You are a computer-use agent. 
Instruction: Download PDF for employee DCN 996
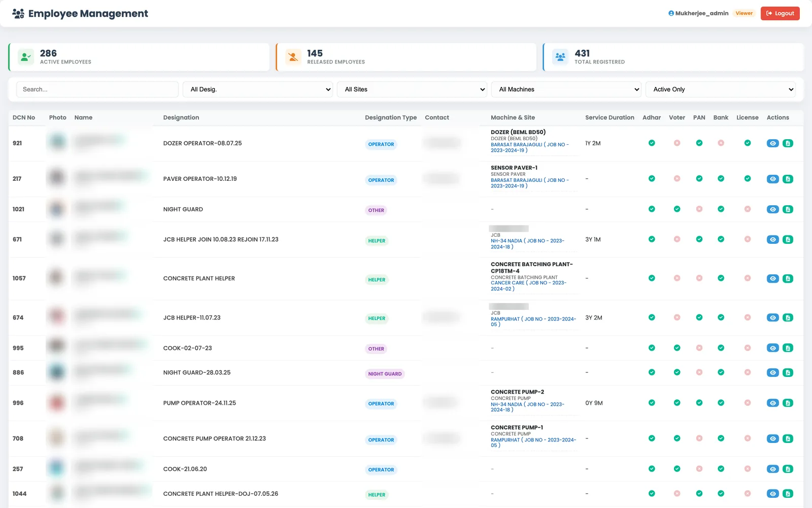(788, 403)
